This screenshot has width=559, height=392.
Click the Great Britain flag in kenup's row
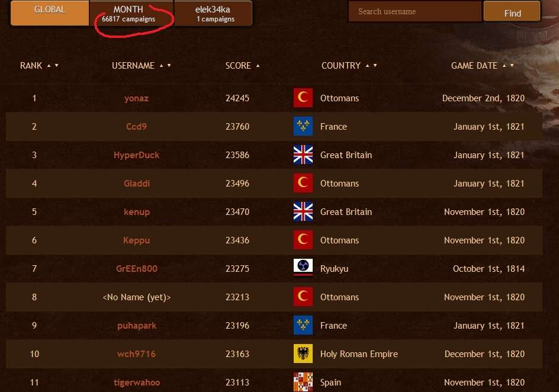coord(303,211)
